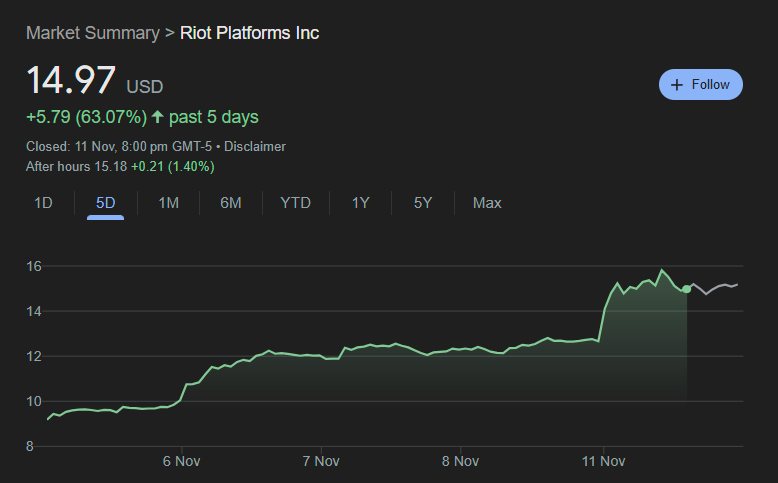This screenshot has height=483, width=778.
Task: Click the 12 y-axis label
Action: [34, 356]
